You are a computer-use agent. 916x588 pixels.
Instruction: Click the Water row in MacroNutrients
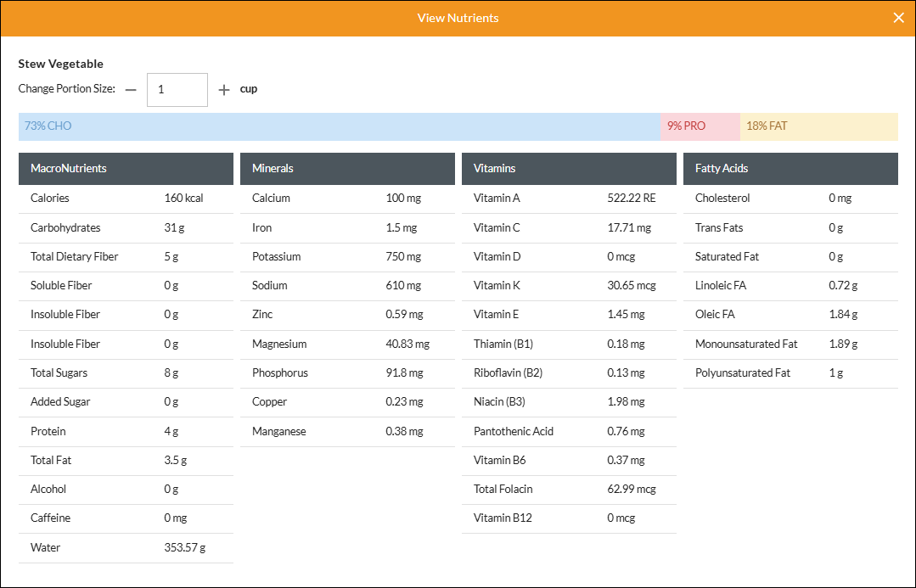(x=126, y=548)
